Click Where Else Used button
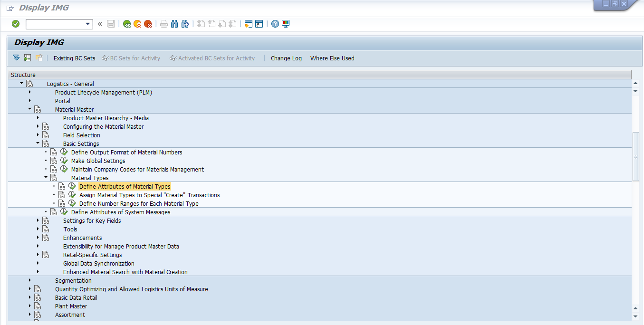 pos(332,58)
